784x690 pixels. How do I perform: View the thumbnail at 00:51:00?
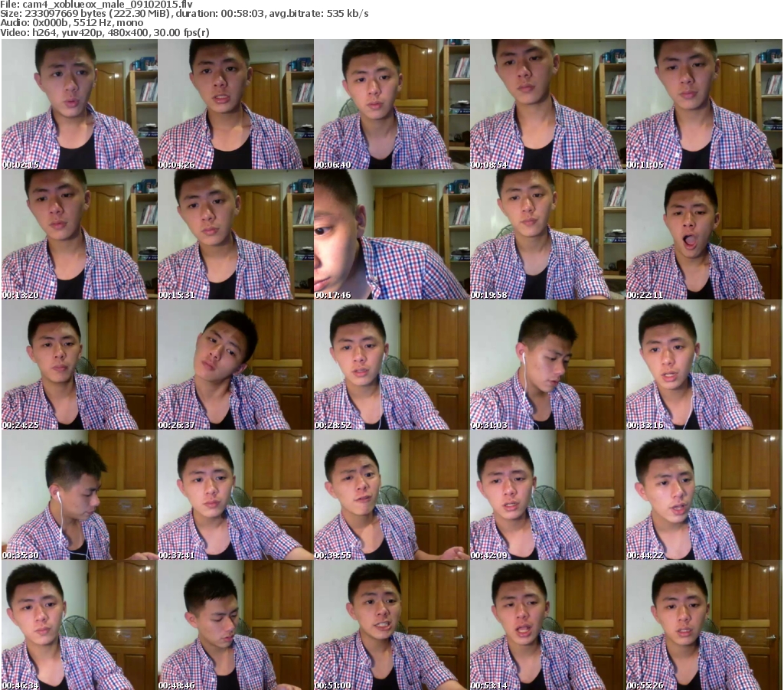(391, 625)
